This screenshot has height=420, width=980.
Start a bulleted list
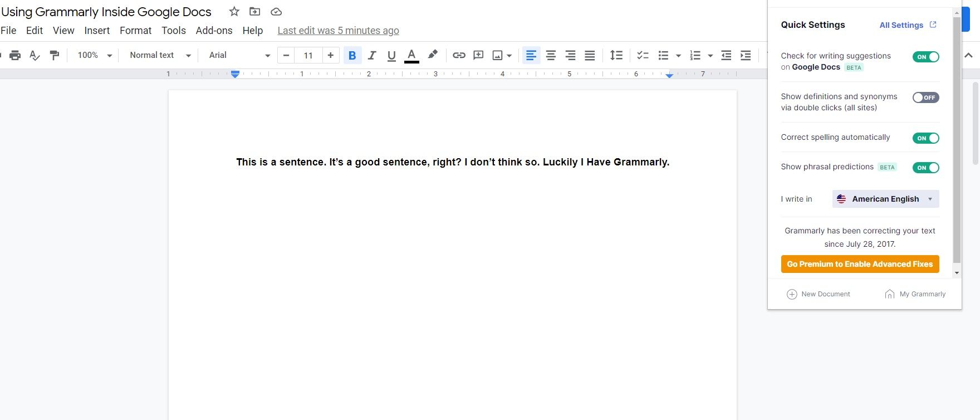pyautogui.click(x=663, y=55)
